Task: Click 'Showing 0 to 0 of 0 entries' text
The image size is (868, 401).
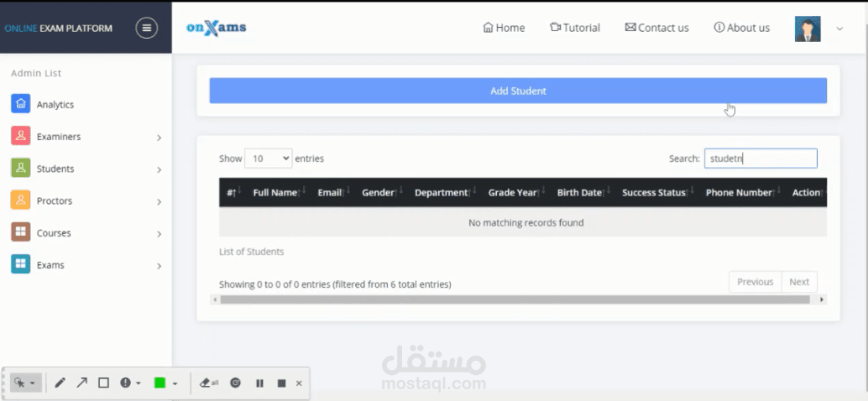Action: pos(335,284)
